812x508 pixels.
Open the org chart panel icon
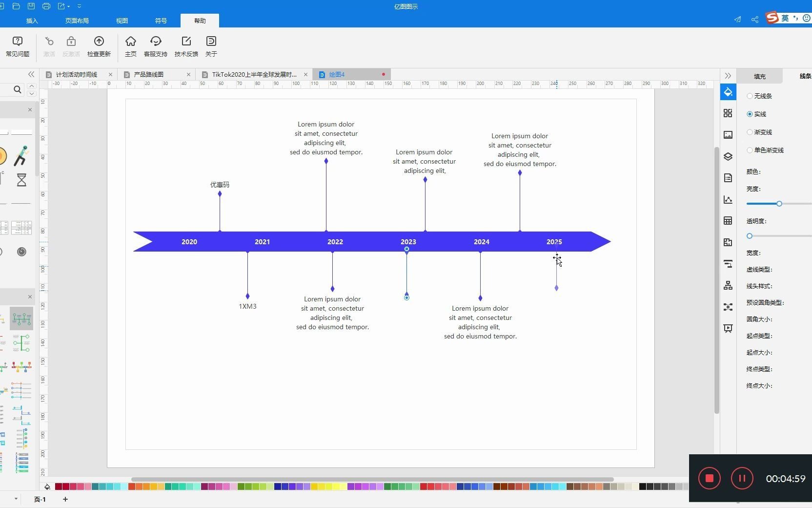click(x=728, y=285)
